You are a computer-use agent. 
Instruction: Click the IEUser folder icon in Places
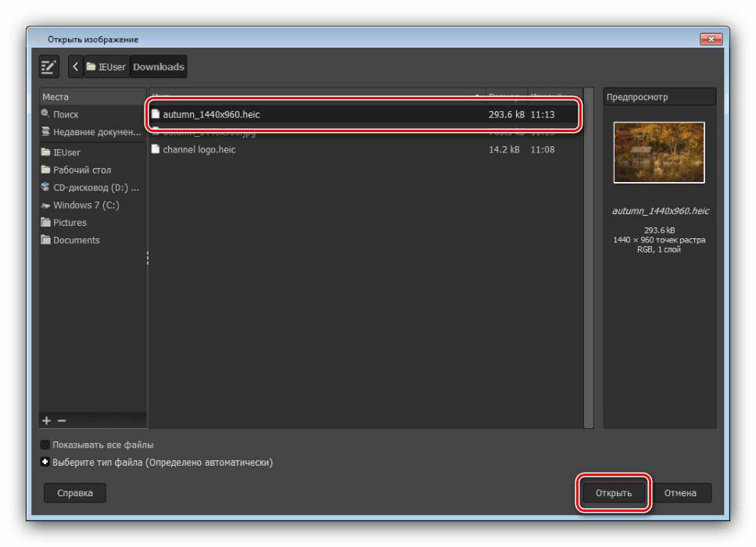pyautogui.click(x=46, y=152)
